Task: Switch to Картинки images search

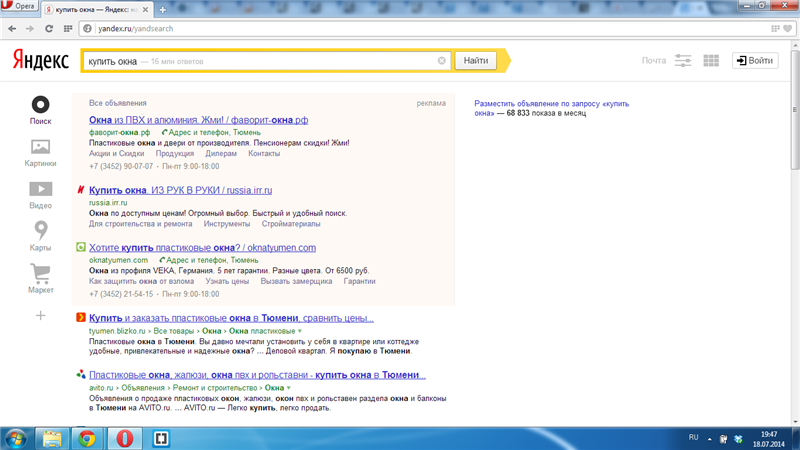Action: [x=40, y=153]
